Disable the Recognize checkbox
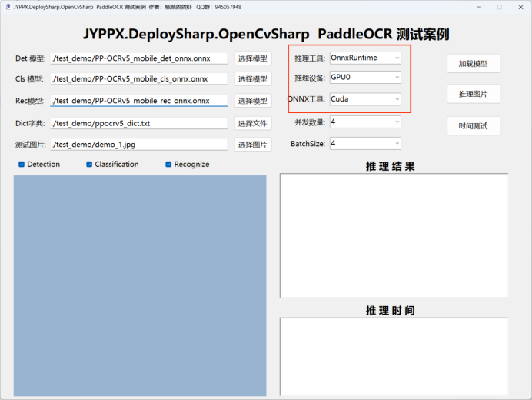The image size is (532, 400). [169, 164]
